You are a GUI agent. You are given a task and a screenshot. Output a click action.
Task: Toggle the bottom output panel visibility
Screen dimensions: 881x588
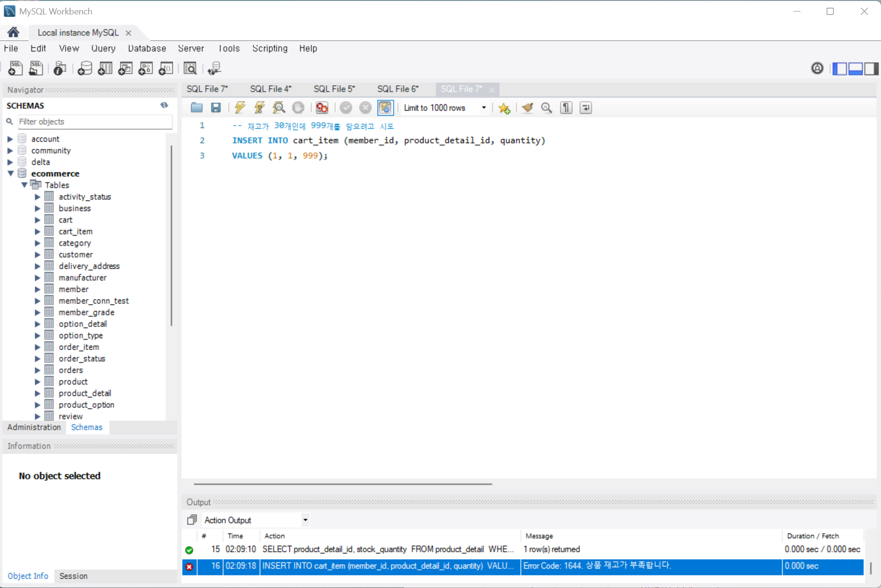click(x=855, y=69)
